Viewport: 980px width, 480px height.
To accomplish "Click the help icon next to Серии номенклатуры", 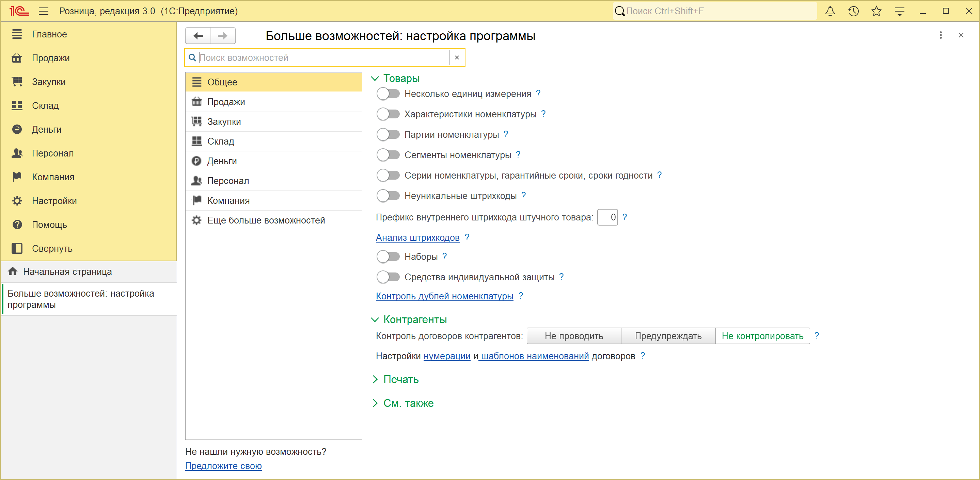I will point(659,175).
